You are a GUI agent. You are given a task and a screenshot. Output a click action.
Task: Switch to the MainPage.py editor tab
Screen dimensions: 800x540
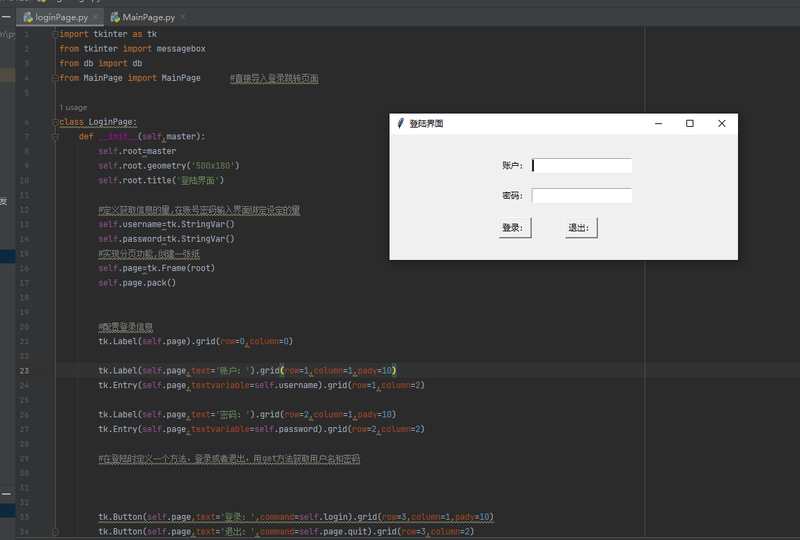[148, 17]
